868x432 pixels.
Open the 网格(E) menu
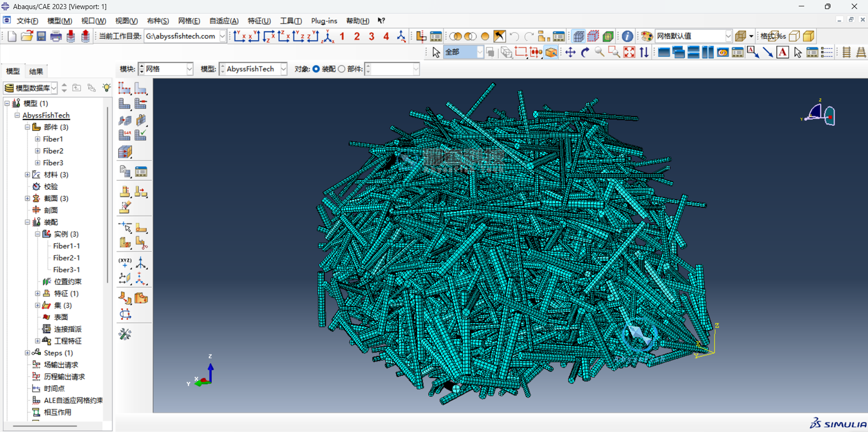point(189,21)
